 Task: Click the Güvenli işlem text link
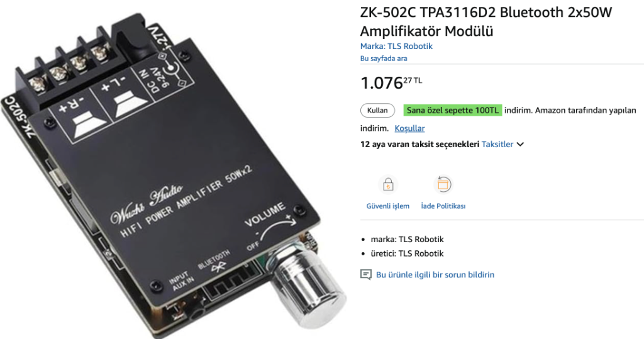click(387, 206)
